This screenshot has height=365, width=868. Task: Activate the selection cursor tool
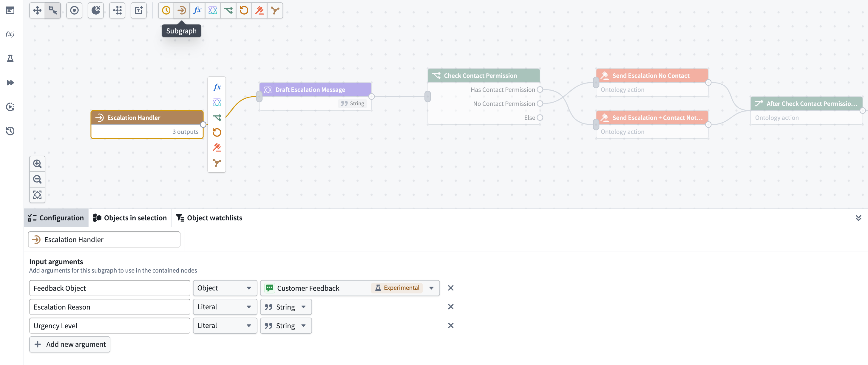point(53,10)
